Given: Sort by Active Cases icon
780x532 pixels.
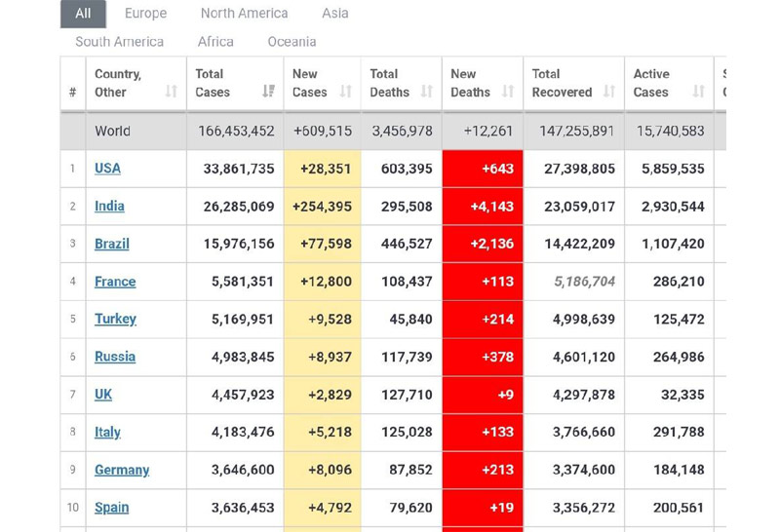Looking at the screenshot, I should click(698, 92).
